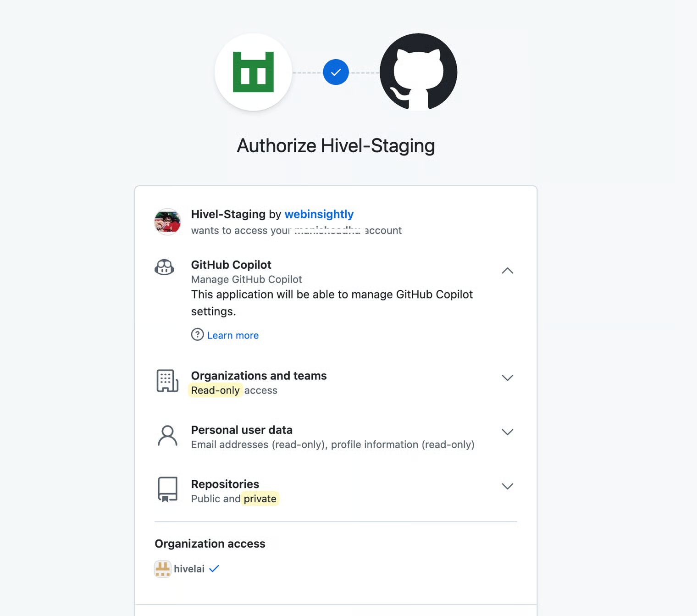
Task: Open the Learn more link
Action: point(233,335)
